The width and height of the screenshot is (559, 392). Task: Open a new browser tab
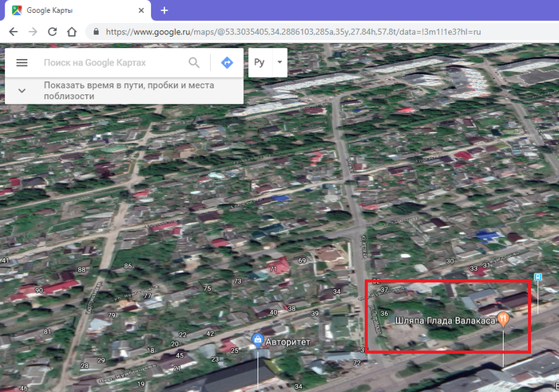click(x=165, y=10)
